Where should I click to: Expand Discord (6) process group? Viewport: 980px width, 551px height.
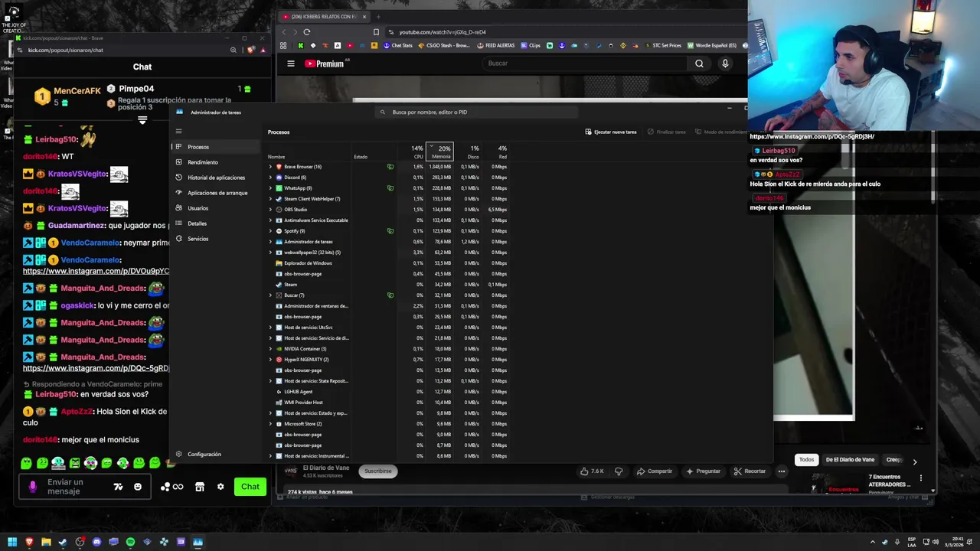[x=270, y=178]
